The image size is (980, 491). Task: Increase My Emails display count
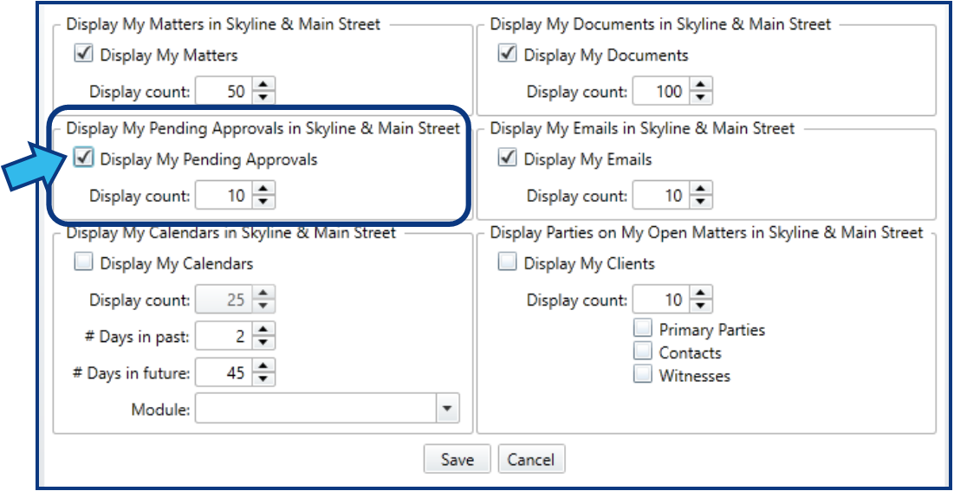pos(701,189)
